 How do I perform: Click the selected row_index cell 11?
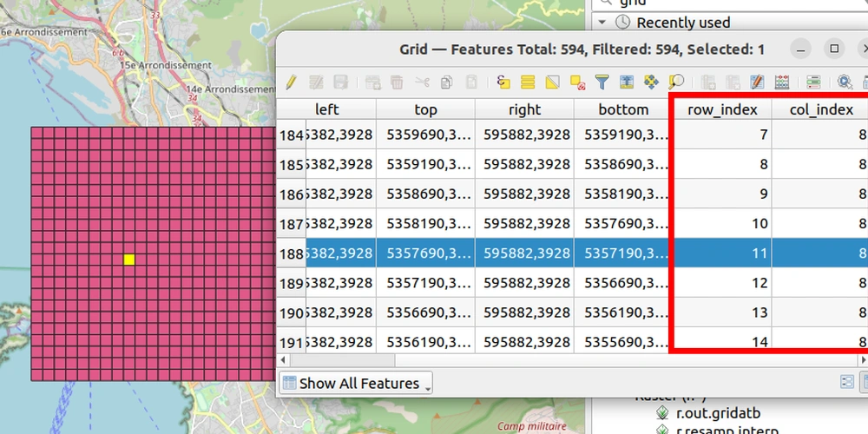pyautogui.click(x=722, y=253)
